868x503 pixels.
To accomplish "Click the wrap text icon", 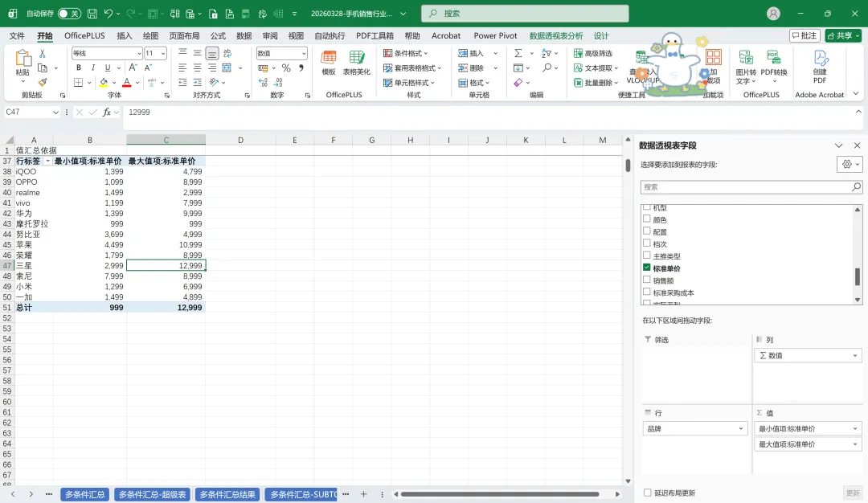I will click(227, 53).
